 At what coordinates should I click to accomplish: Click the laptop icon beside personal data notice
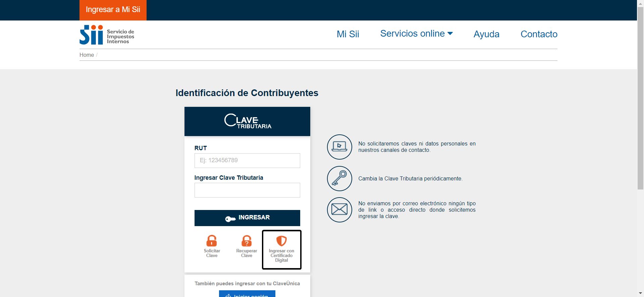pyautogui.click(x=339, y=147)
